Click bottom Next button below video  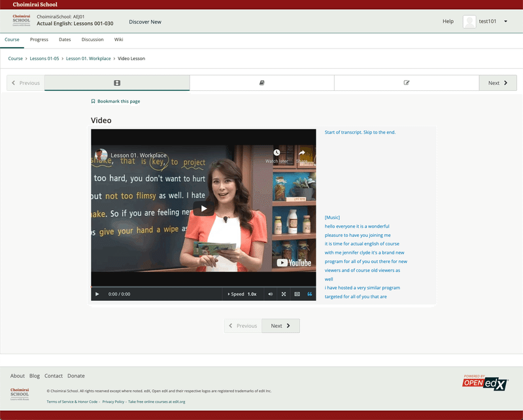[280, 326]
